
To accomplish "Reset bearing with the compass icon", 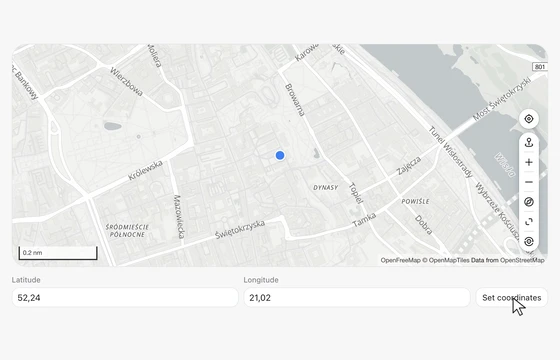I will (x=529, y=202).
